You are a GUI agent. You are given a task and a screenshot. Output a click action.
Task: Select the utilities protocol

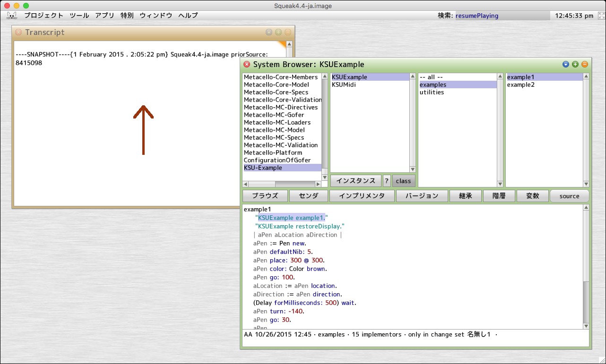click(458, 92)
